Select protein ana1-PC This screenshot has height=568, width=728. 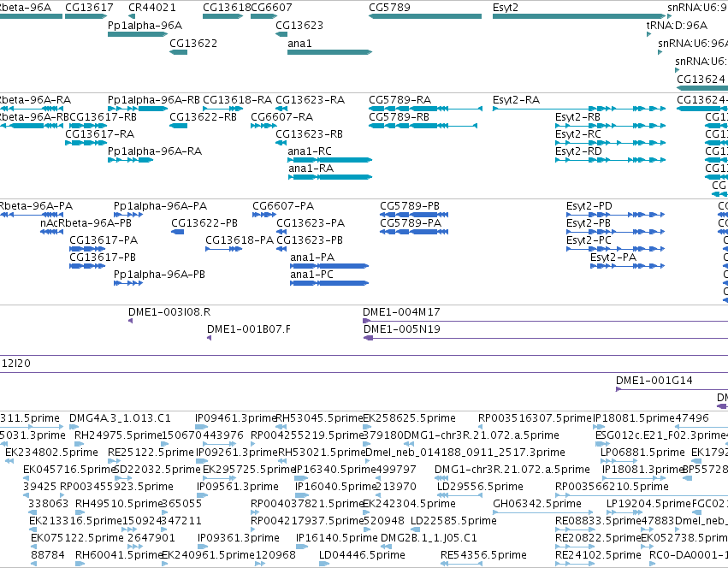pyautogui.click(x=329, y=283)
